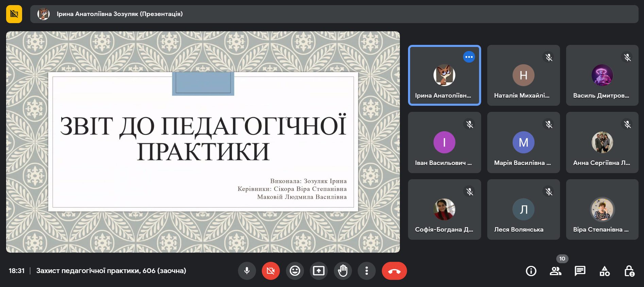Screen dimensions: 644x287
Task: Open chat with everyone icon
Action: pos(580,271)
